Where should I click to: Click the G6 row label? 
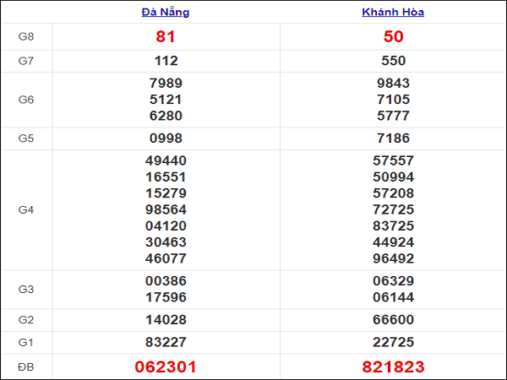(26, 100)
